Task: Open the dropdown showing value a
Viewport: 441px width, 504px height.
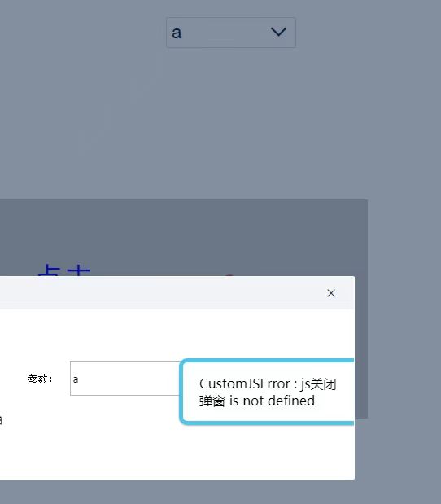Action: [x=231, y=33]
